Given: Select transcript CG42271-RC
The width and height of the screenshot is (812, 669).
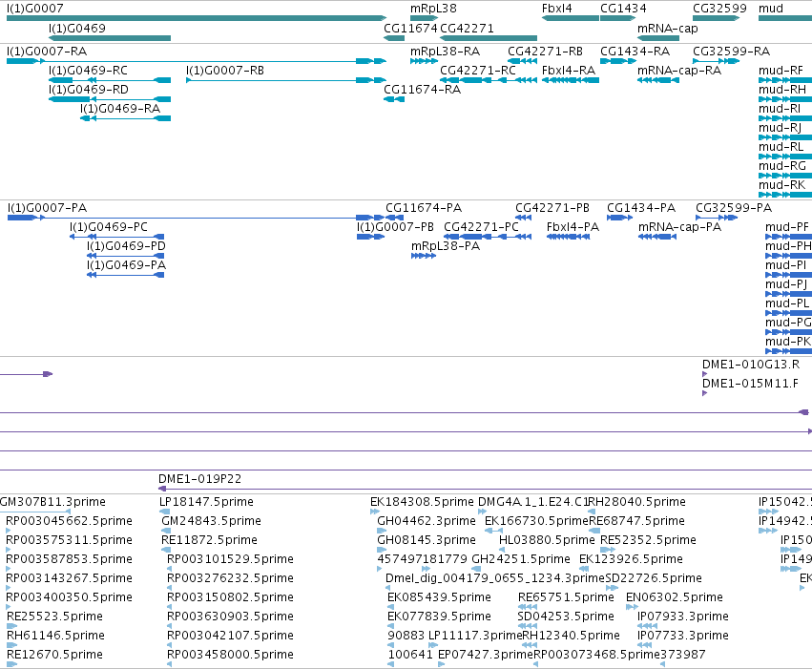Looking at the screenshot, I should (489, 80).
